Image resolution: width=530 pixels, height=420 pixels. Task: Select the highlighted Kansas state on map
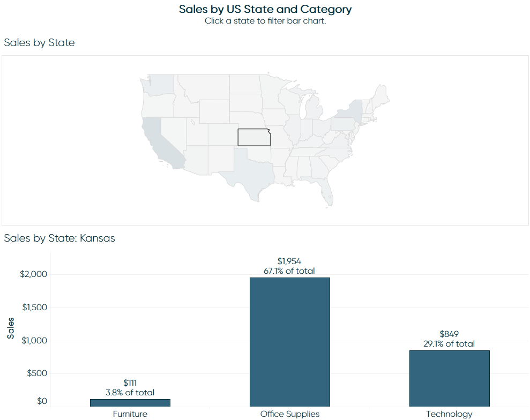click(x=254, y=137)
